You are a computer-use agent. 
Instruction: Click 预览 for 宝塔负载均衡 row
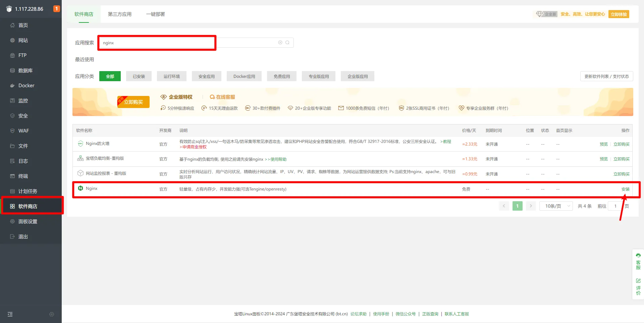[604, 159]
